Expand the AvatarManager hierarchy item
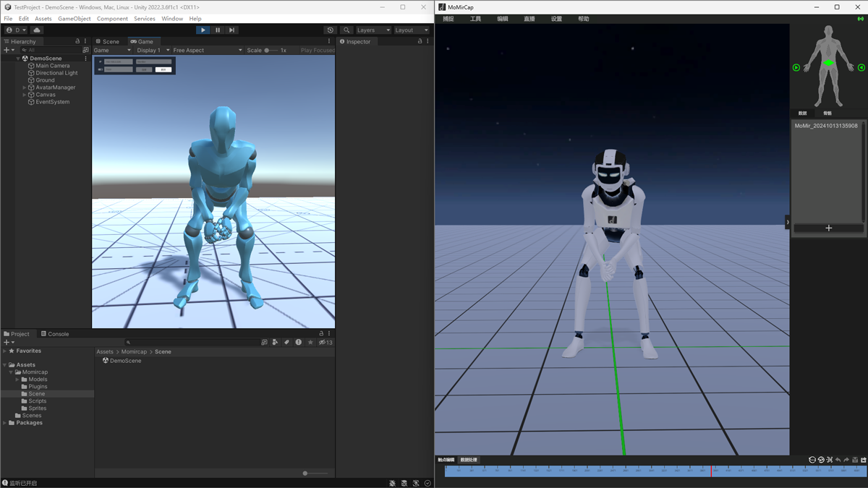868x488 pixels. click(25, 87)
